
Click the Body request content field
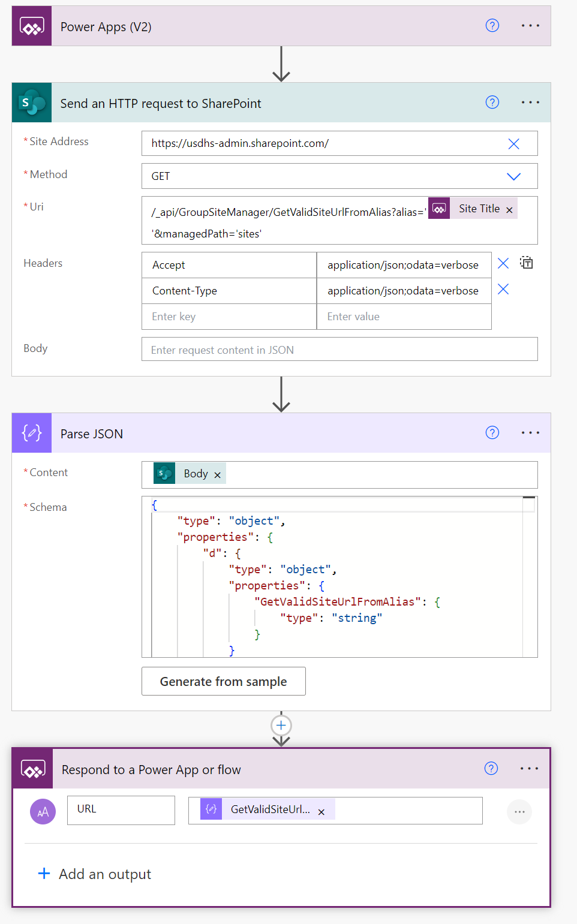[339, 350]
